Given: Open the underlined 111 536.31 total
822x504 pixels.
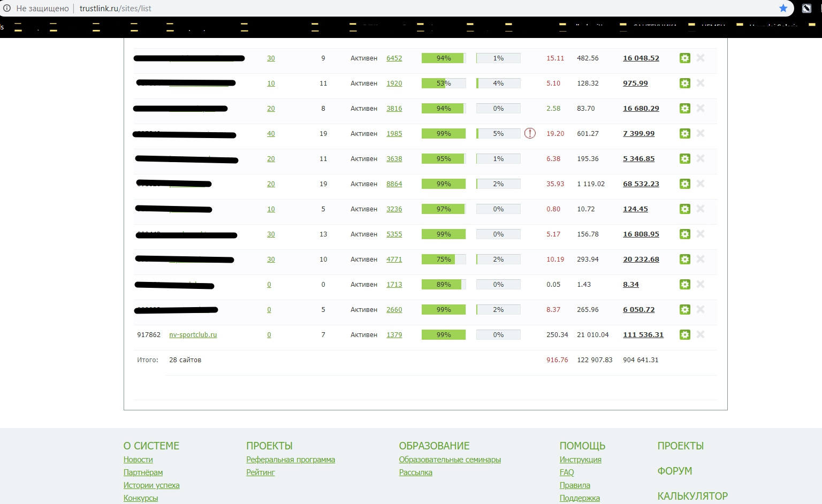Looking at the screenshot, I should (x=643, y=334).
